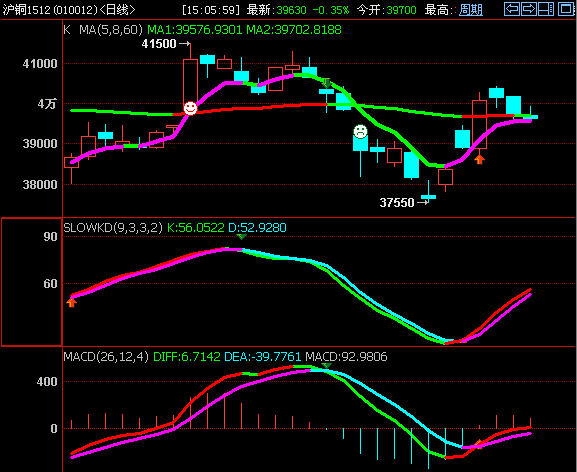Click the green sad face sell marker
Image resolution: width=577 pixels, height=472 pixels.
(x=360, y=131)
